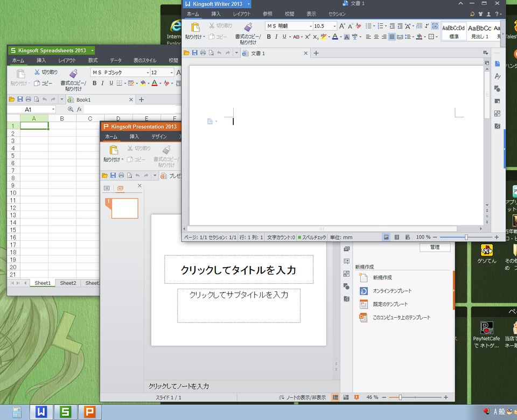Image resolution: width=517 pixels, height=420 pixels.
Task: Open Writer font color dropdown arrow
Action: tap(340, 37)
